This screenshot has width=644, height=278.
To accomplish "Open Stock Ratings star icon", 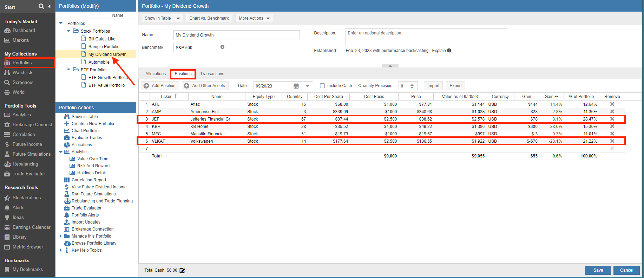I will tap(7, 198).
